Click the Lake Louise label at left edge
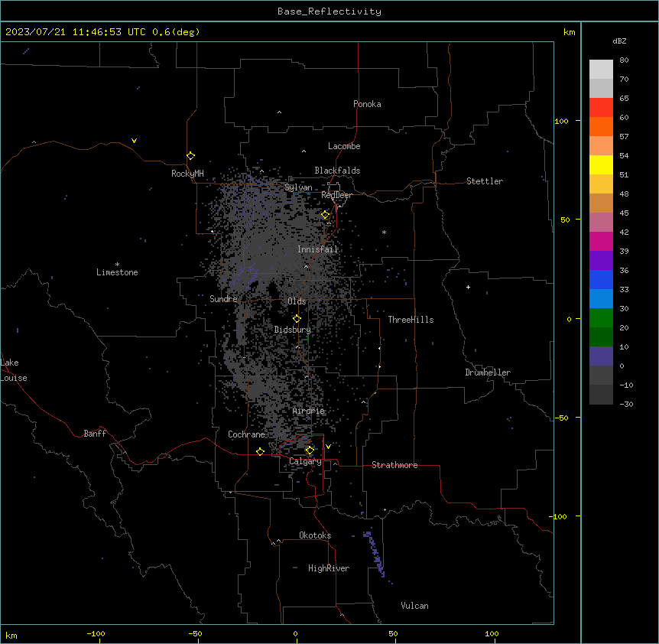This screenshot has width=659, height=644. point(14,370)
